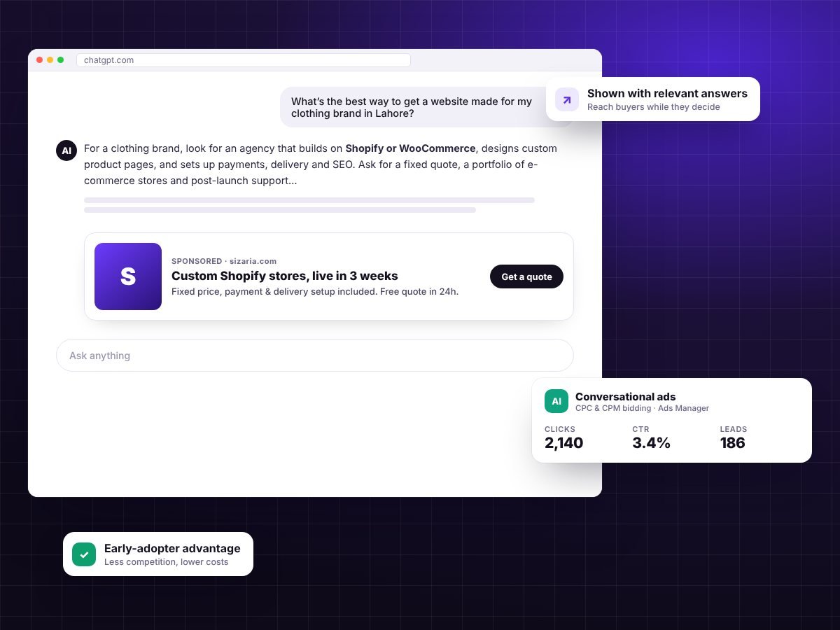This screenshot has width=840, height=630.
Task: Click the purple arrow icon on relevant answers card
Action: pos(567,99)
